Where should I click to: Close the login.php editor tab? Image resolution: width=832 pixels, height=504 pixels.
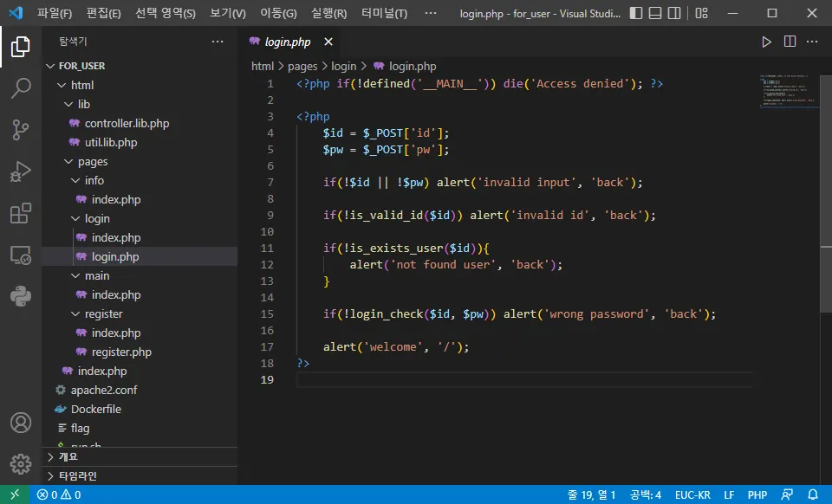[x=328, y=42]
